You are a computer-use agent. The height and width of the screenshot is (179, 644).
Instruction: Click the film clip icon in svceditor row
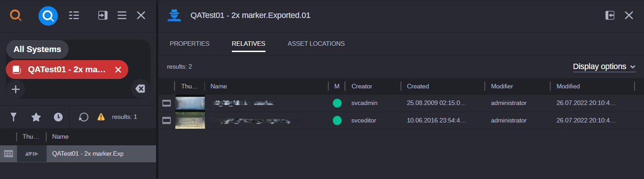[167, 120]
